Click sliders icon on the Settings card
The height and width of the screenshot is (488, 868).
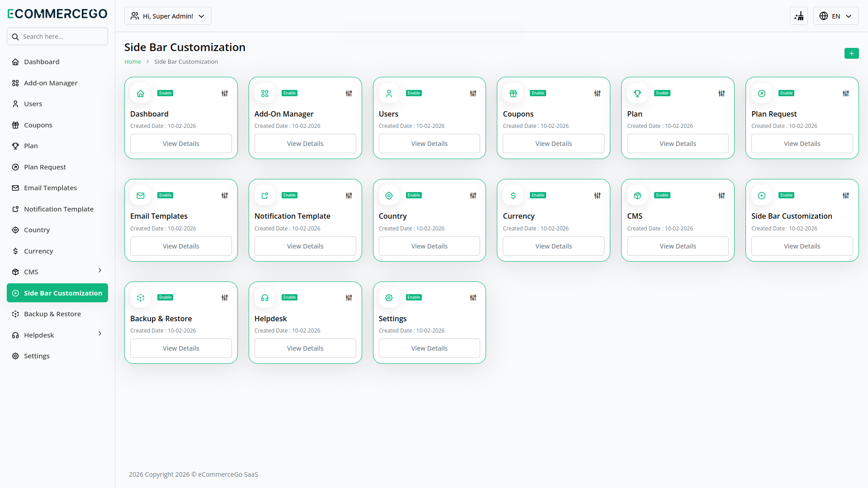pos(473,298)
